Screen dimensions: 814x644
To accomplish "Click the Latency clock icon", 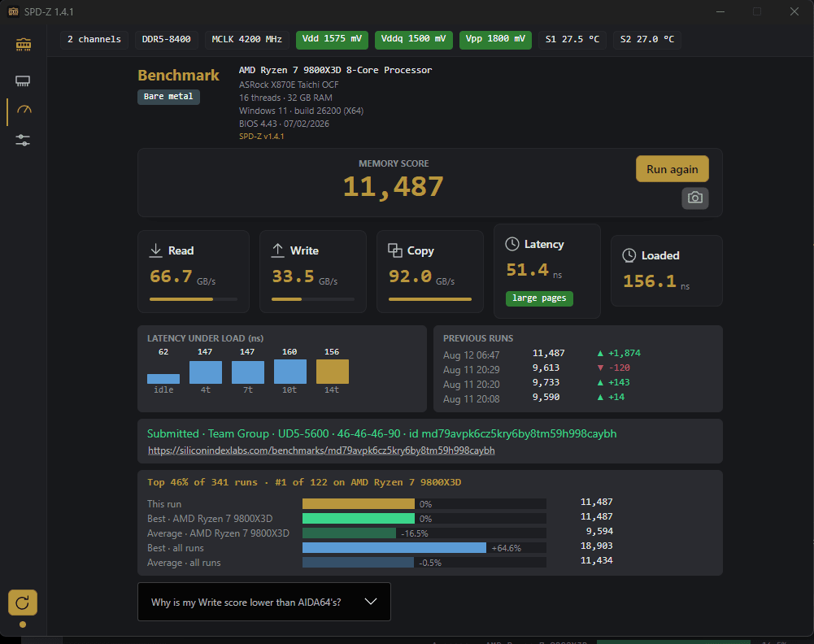I will tap(511, 244).
